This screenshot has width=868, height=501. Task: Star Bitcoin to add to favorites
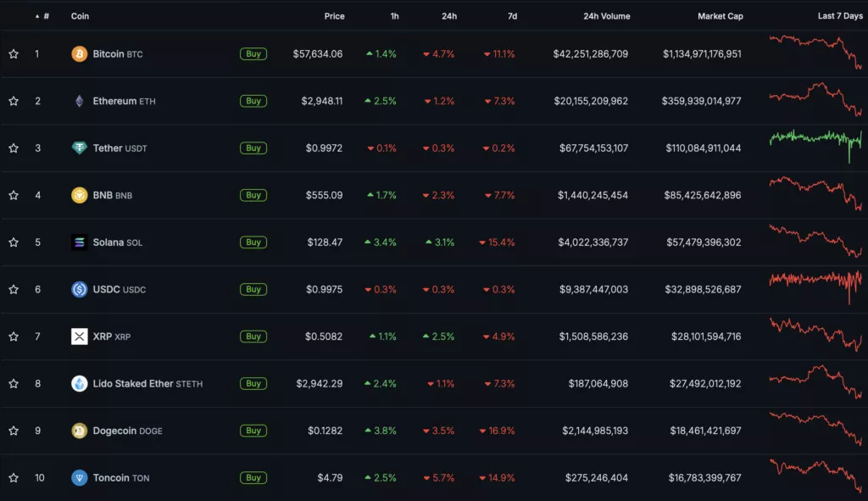click(14, 54)
